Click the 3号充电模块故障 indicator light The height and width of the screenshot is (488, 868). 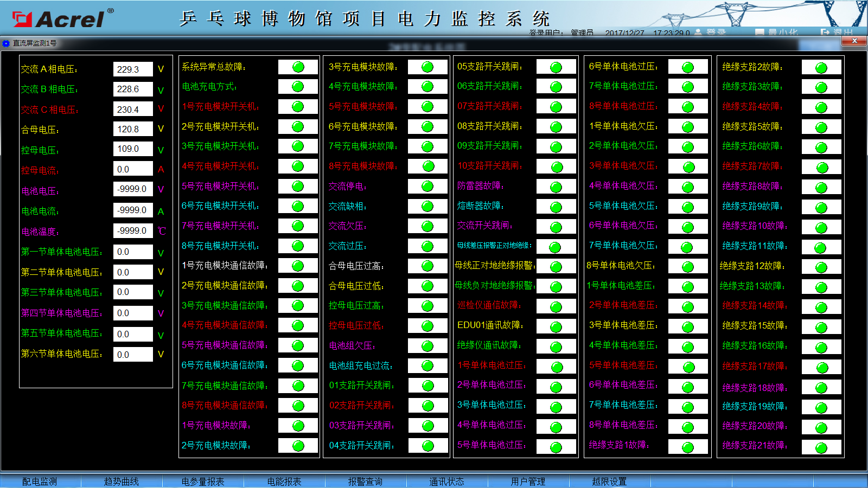click(x=428, y=67)
